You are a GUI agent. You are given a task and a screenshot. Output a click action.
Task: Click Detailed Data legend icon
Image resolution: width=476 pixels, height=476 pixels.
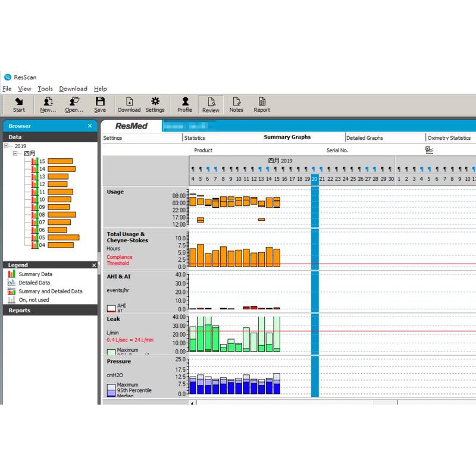[x=11, y=282]
